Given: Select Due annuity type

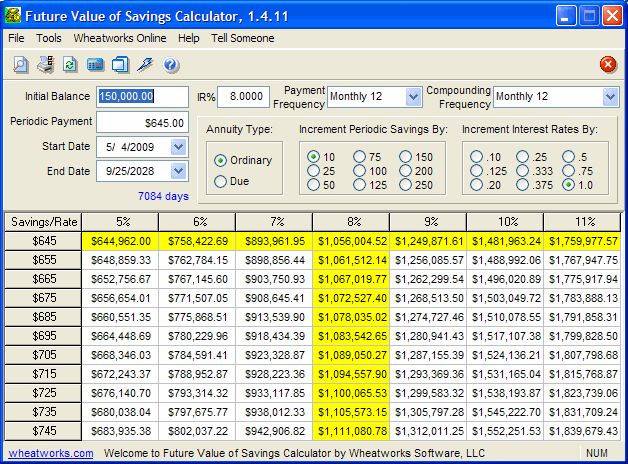Looking at the screenshot, I should click(x=220, y=181).
